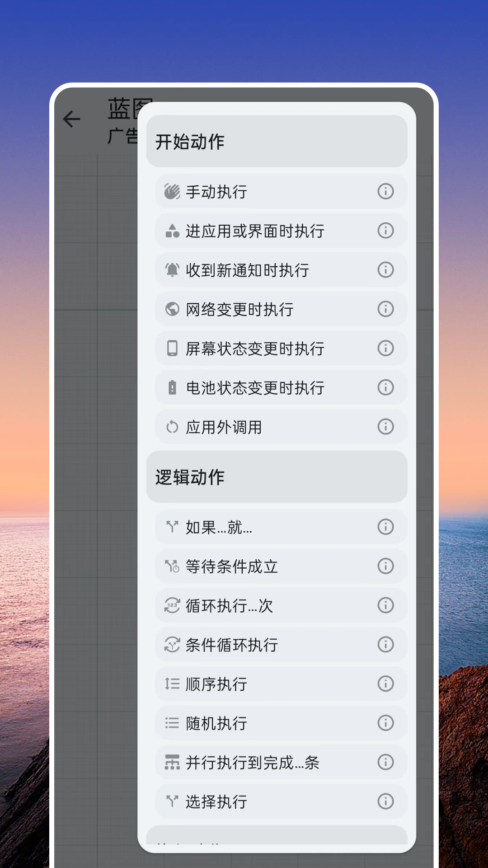The height and width of the screenshot is (868, 488).
Task: Choose 并行执行到完成...条 action
Action: click(x=252, y=763)
